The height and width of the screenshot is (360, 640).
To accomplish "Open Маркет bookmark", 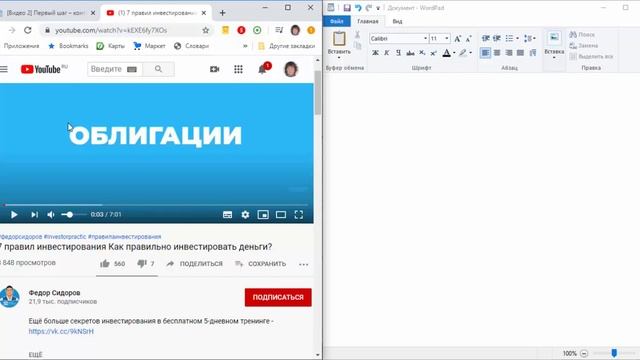I will (149, 46).
